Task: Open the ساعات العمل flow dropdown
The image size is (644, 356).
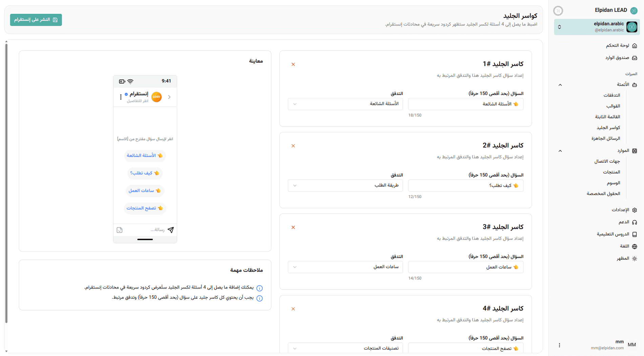Action: pyautogui.click(x=345, y=267)
